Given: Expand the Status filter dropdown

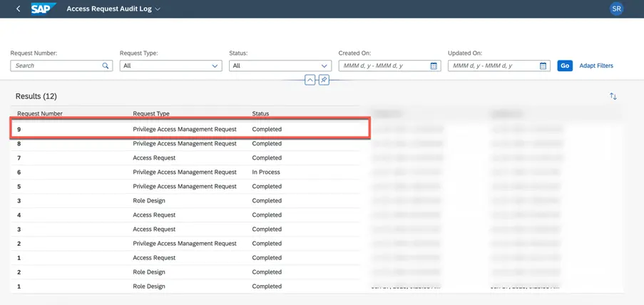Looking at the screenshot, I should coord(324,66).
